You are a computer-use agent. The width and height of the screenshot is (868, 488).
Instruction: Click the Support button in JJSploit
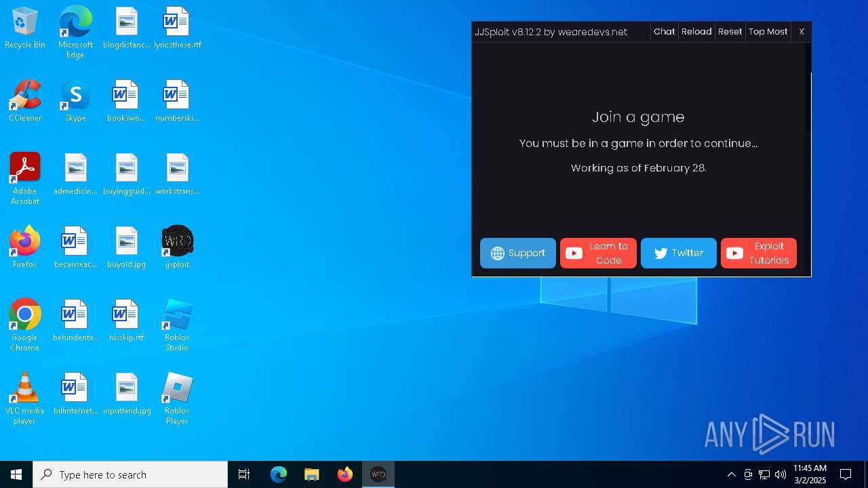point(518,253)
